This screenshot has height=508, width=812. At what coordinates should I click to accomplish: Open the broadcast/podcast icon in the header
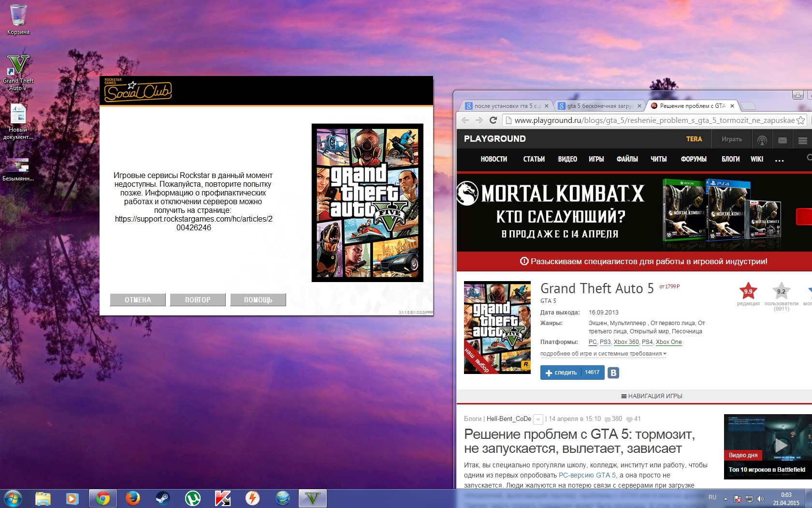point(762,140)
